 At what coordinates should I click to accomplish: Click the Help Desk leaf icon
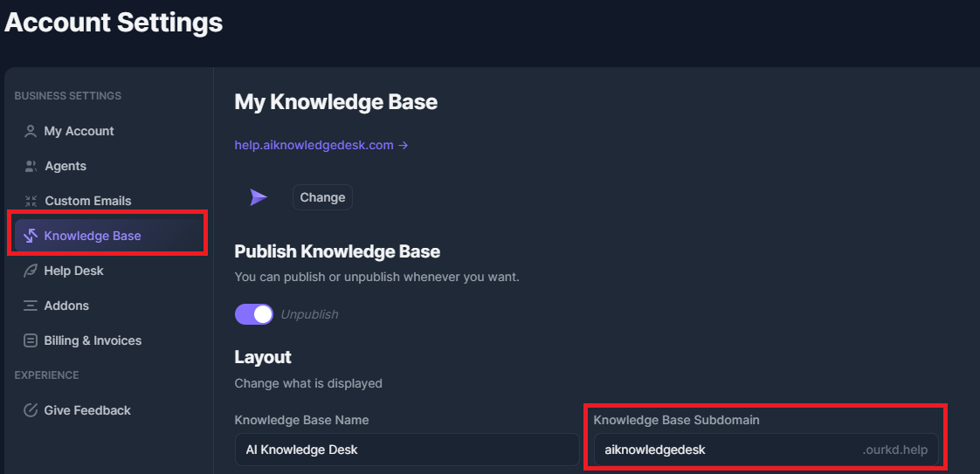[30, 271]
